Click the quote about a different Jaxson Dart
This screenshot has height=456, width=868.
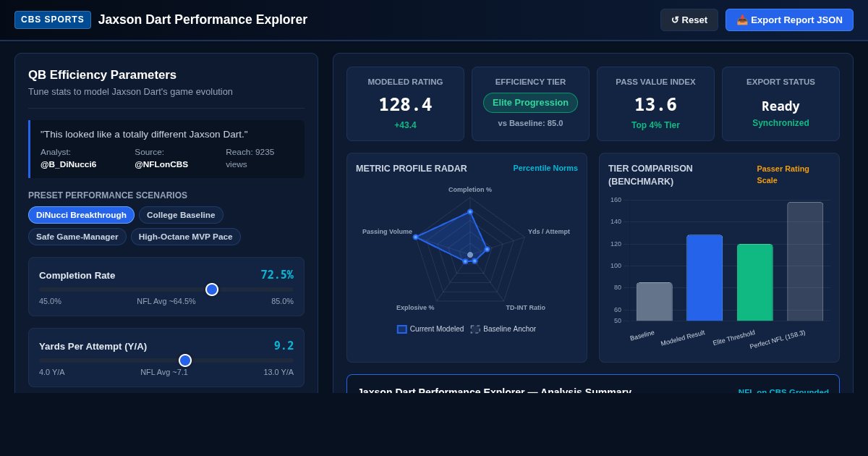[144, 134]
